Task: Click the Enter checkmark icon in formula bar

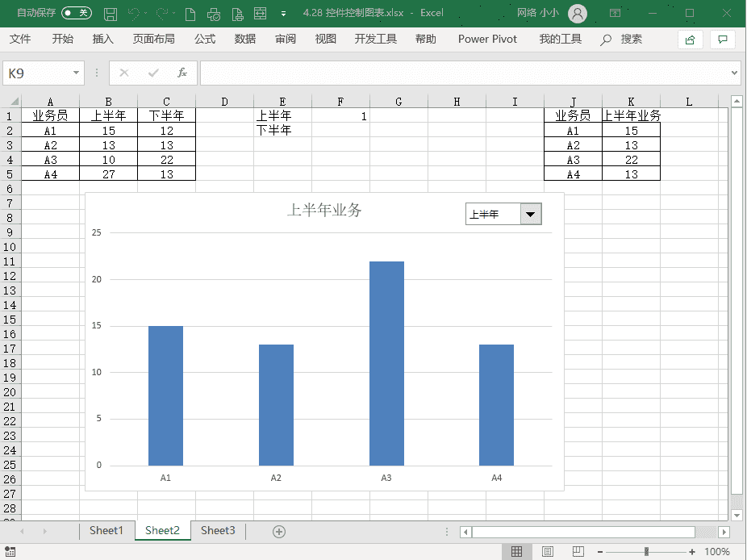Action: click(x=153, y=73)
